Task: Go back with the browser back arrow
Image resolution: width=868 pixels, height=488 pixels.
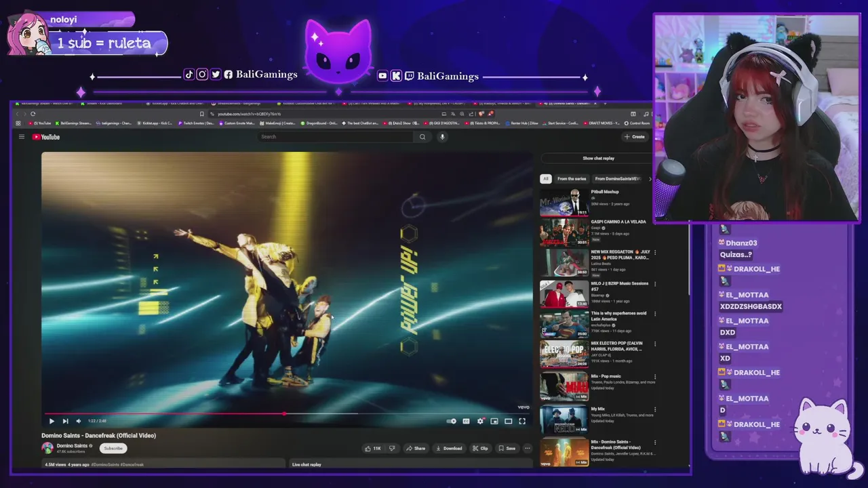Action: [17, 114]
